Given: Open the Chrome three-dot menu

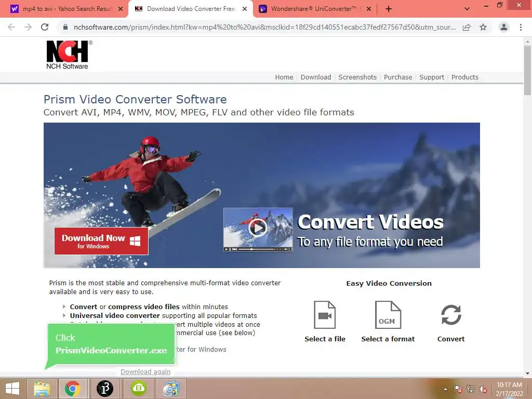Looking at the screenshot, I should (x=521, y=27).
